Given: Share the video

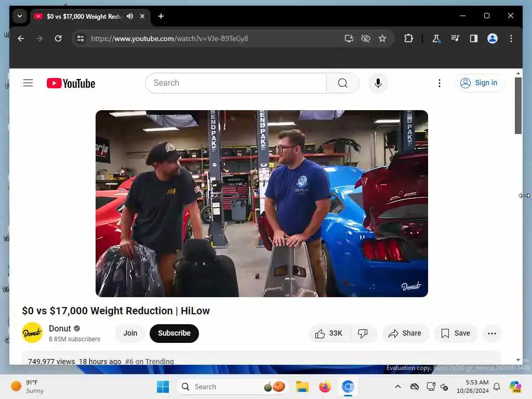Looking at the screenshot, I should coord(405,334).
